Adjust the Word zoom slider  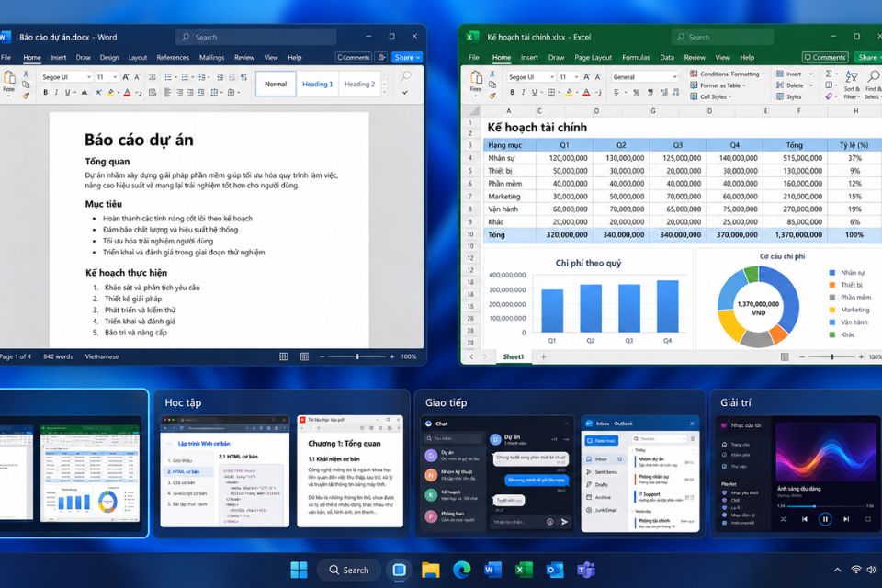pos(356,356)
